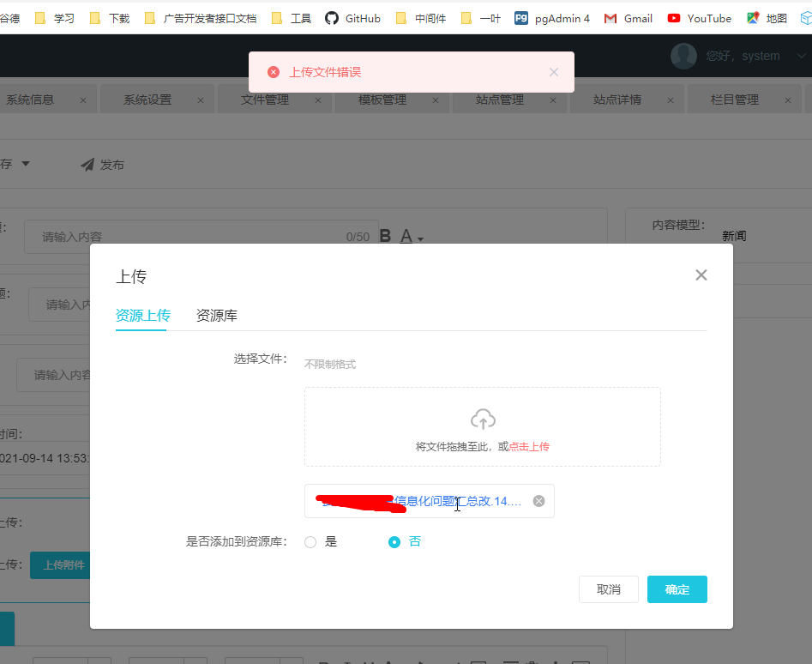Select 否 radio option

[x=394, y=542]
